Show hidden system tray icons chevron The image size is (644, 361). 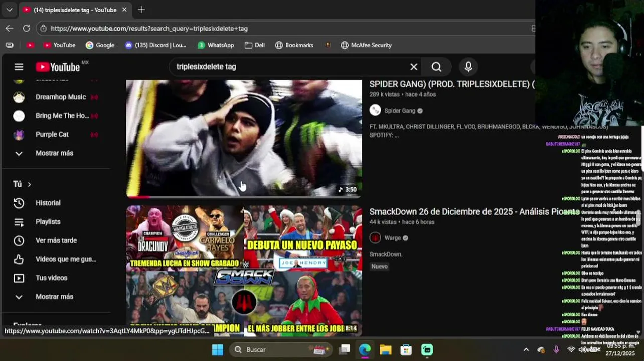(526, 349)
